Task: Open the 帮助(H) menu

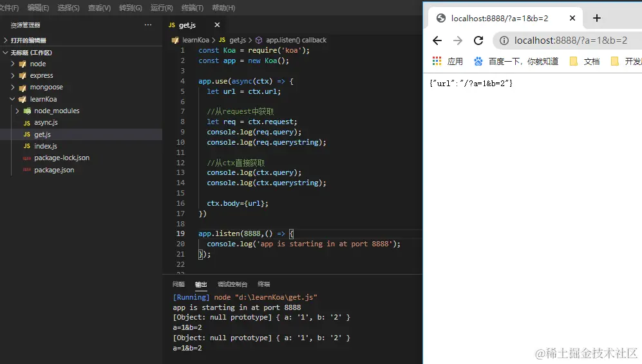Action: [223, 8]
